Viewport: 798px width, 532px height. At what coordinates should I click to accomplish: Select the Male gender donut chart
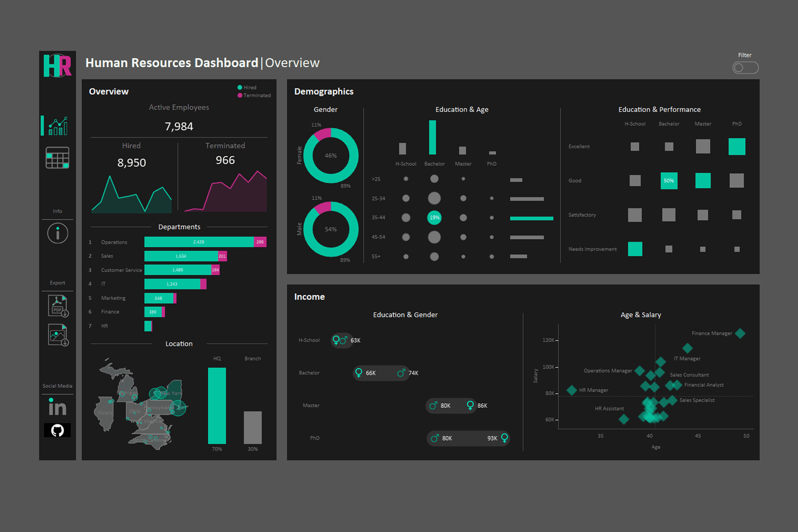coord(331,229)
